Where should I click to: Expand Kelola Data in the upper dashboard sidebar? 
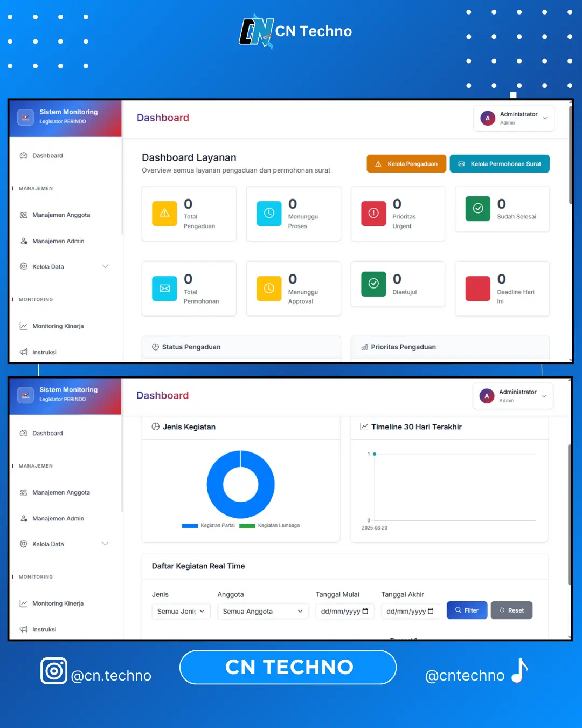pos(64,266)
